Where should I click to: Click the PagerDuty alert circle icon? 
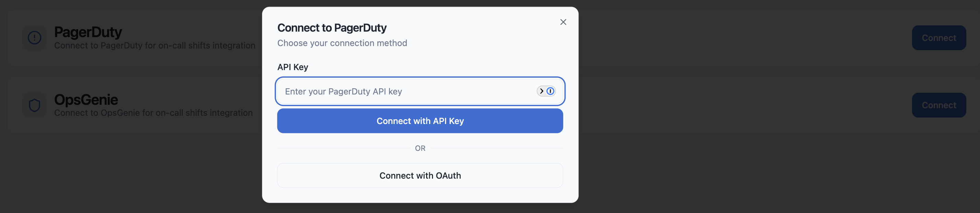pyautogui.click(x=35, y=38)
